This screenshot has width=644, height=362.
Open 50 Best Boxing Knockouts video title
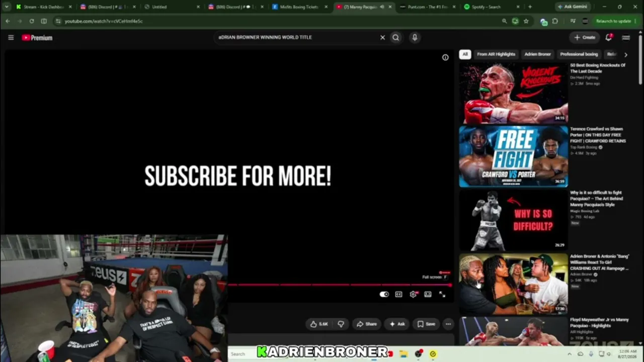point(598,68)
